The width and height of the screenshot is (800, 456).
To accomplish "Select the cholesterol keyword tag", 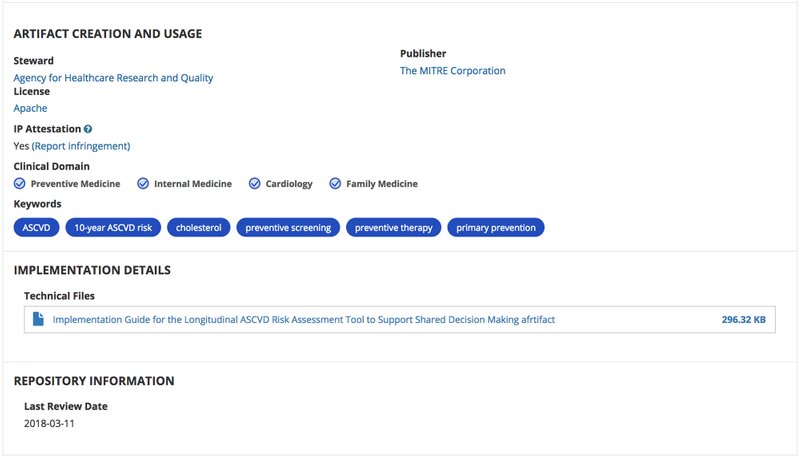I will (x=199, y=227).
